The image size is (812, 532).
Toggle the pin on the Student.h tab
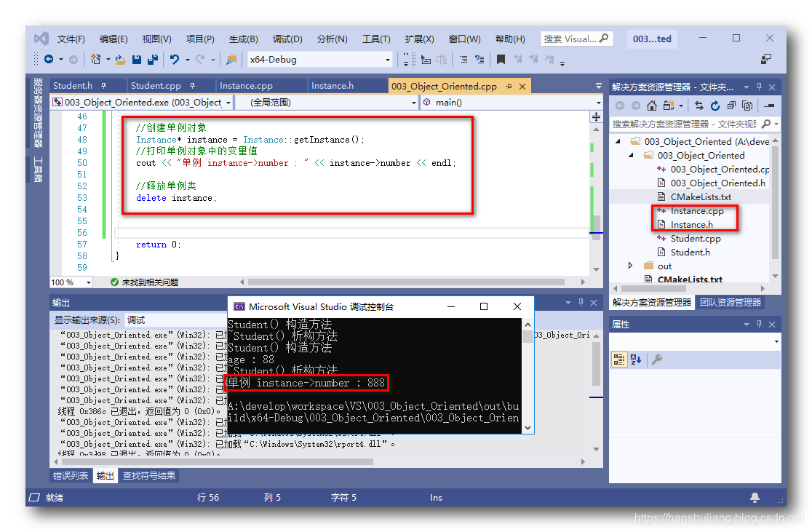pyautogui.click(x=103, y=85)
